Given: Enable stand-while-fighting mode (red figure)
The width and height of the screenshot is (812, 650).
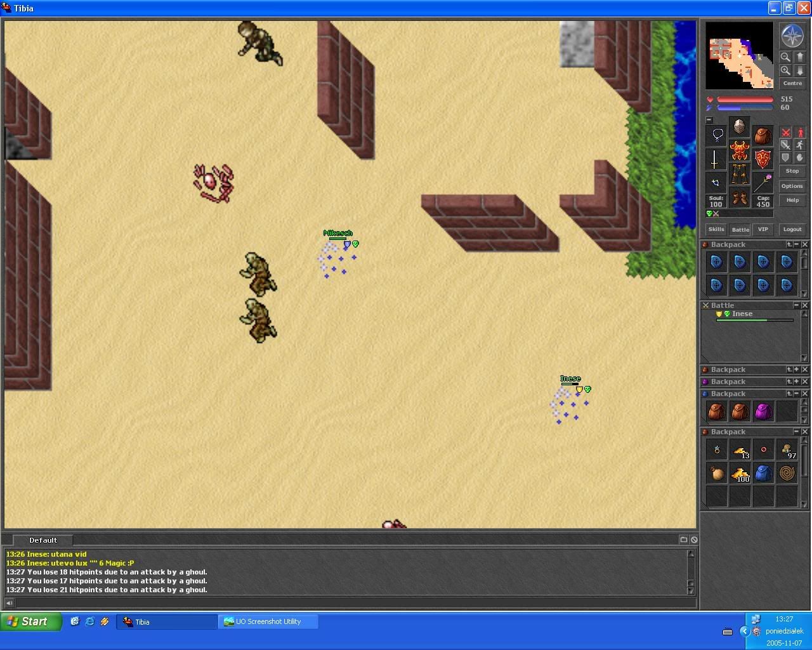Looking at the screenshot, I should tap(800, 133).
